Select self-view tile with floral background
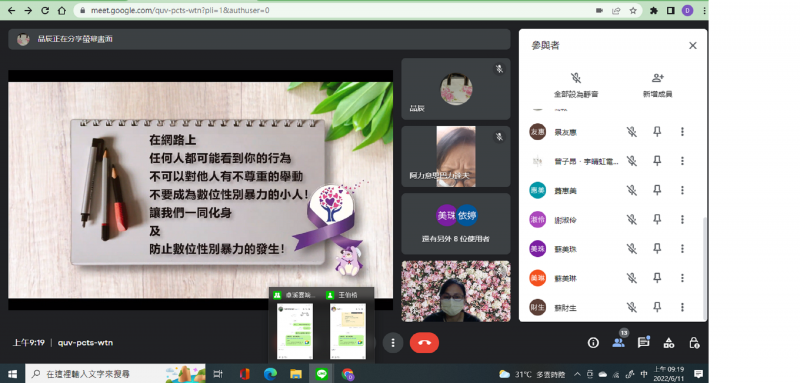 (456, 291)
